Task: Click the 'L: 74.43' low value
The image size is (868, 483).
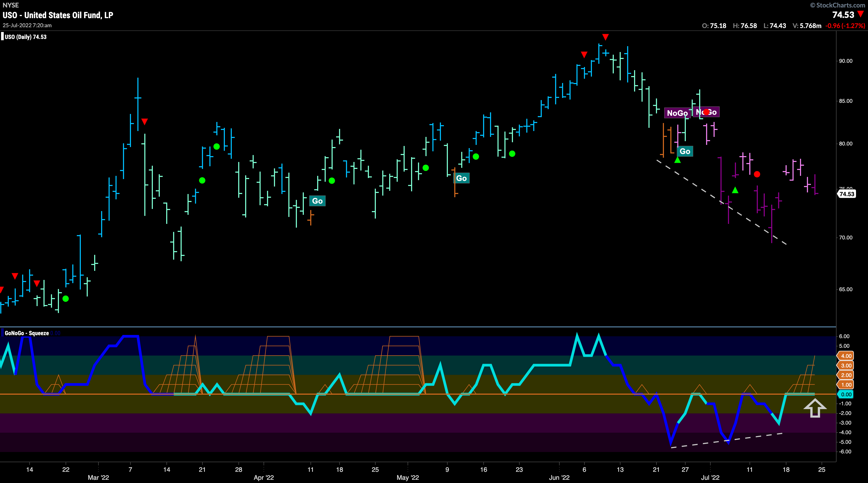Action: click(x=775, y=26)
